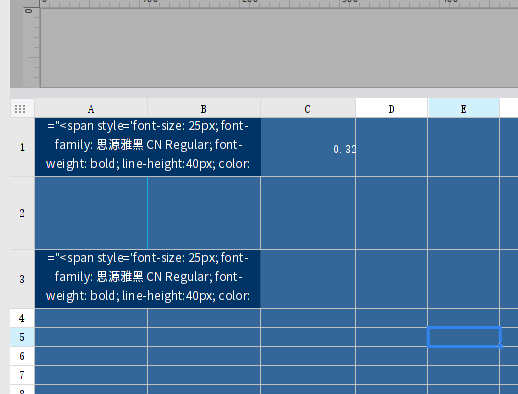Click cell C3
518x394 pixels.
[x=308, y=279]
